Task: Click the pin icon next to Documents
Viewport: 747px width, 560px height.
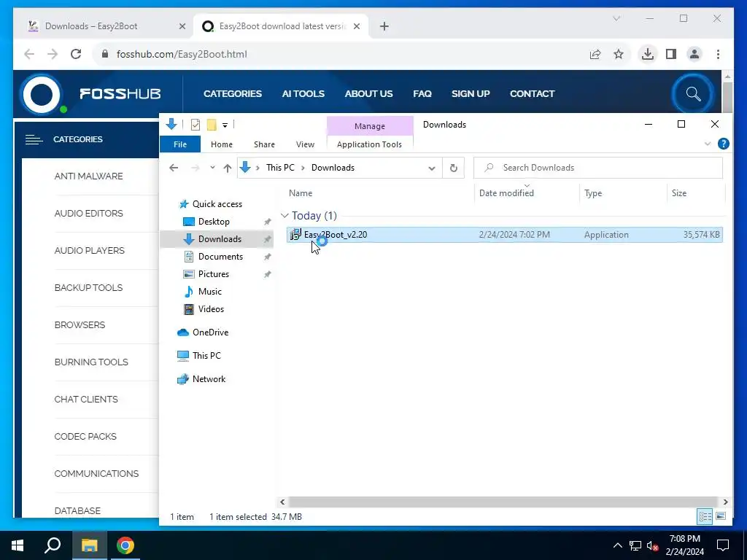Action: [267, 257]
